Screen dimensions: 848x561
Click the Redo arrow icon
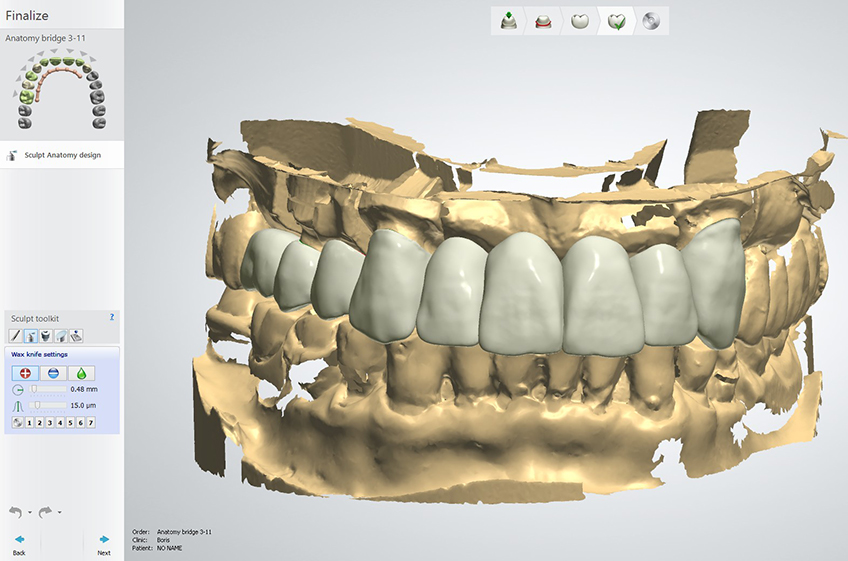(x=45, y=512)
